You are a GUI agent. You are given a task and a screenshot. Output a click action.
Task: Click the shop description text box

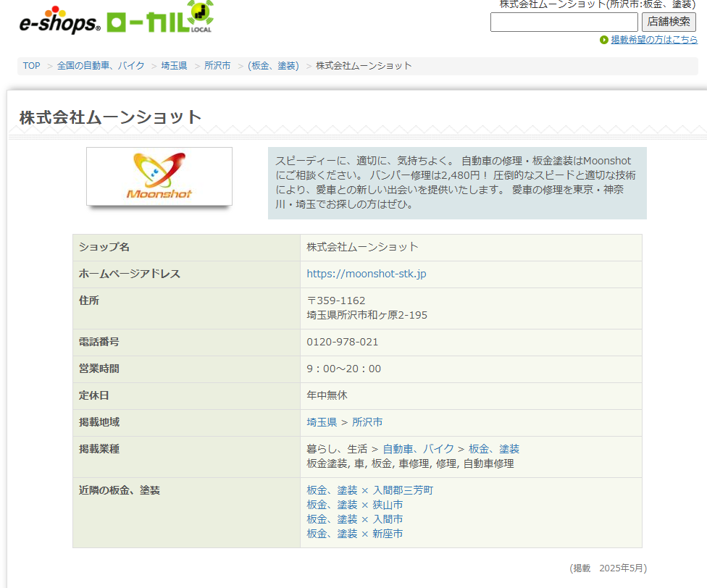coord(457,183)
